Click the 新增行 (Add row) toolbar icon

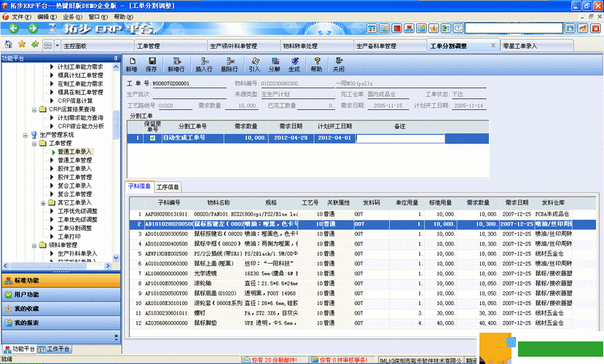[x=176, y=65]
